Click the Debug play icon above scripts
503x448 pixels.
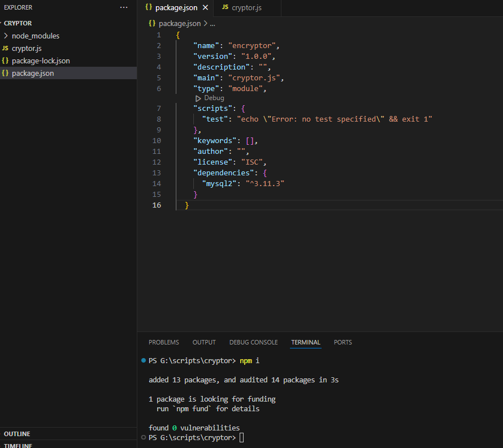click(198, 98)
